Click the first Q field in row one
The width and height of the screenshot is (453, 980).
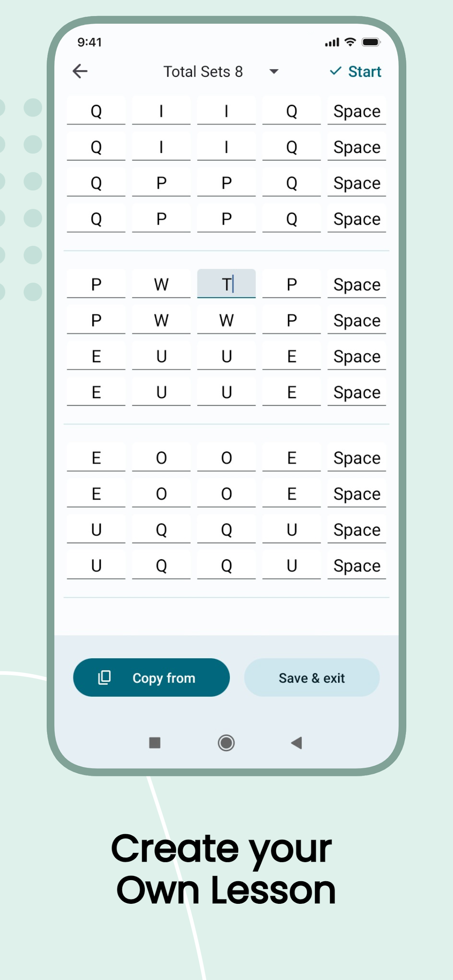coord(96,111)
